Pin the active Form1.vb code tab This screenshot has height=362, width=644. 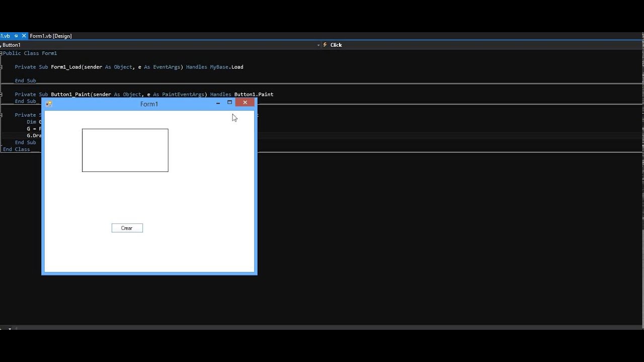16,36
